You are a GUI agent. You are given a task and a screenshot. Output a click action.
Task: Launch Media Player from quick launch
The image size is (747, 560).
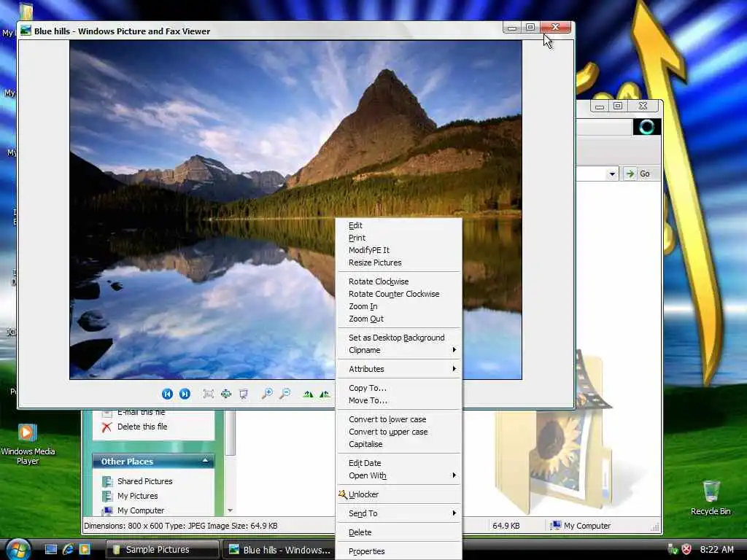pos(85,550)
